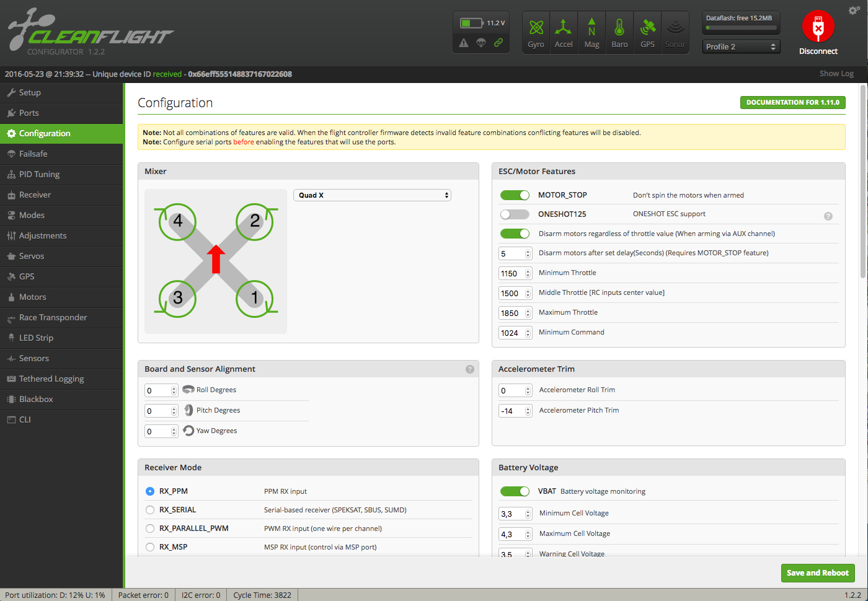Open Board and Sensor Alignment help icon

coord(470,369)
